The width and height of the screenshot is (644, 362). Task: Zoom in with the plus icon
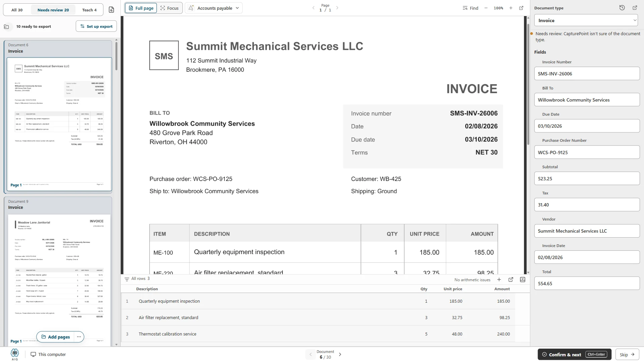(x=511, y=8)
